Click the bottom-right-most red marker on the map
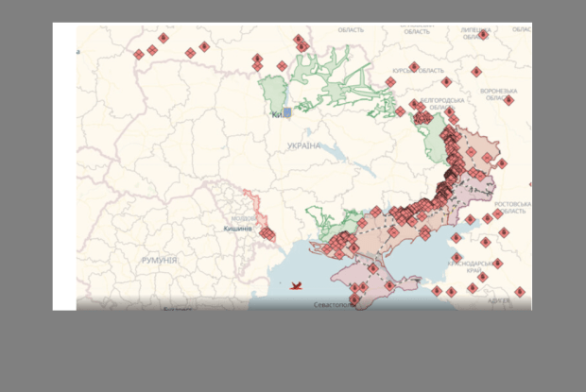This screenshot has width=586, height=392. coord(519,293)
